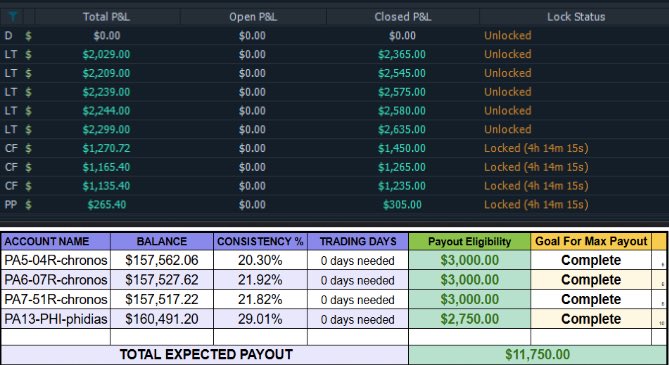Click the $1,450.00 Closed P&L value
This screenshot has height=365, width=669.
(x=402, y=149)
